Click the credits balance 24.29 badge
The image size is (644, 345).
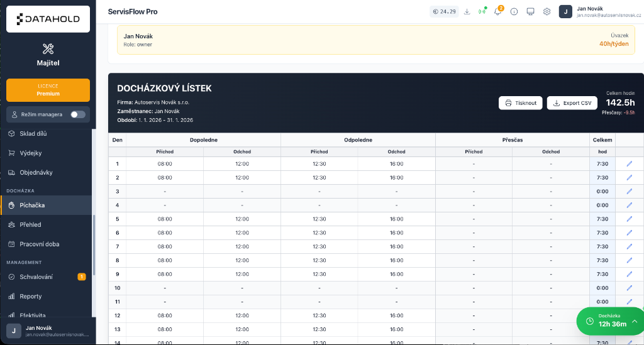click(x=444, y=11)
